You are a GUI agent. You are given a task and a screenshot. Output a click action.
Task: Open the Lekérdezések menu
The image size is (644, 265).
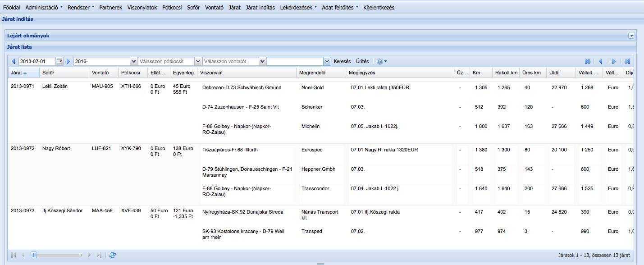coord(298,8)
